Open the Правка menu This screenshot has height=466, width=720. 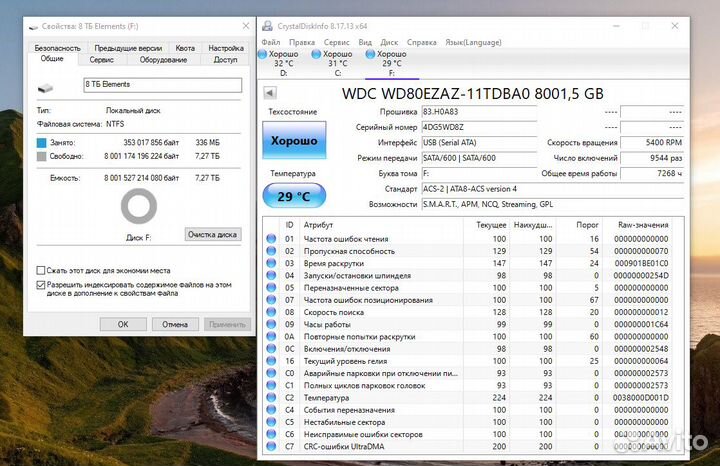pyautogui.click(x=302, y=42)
